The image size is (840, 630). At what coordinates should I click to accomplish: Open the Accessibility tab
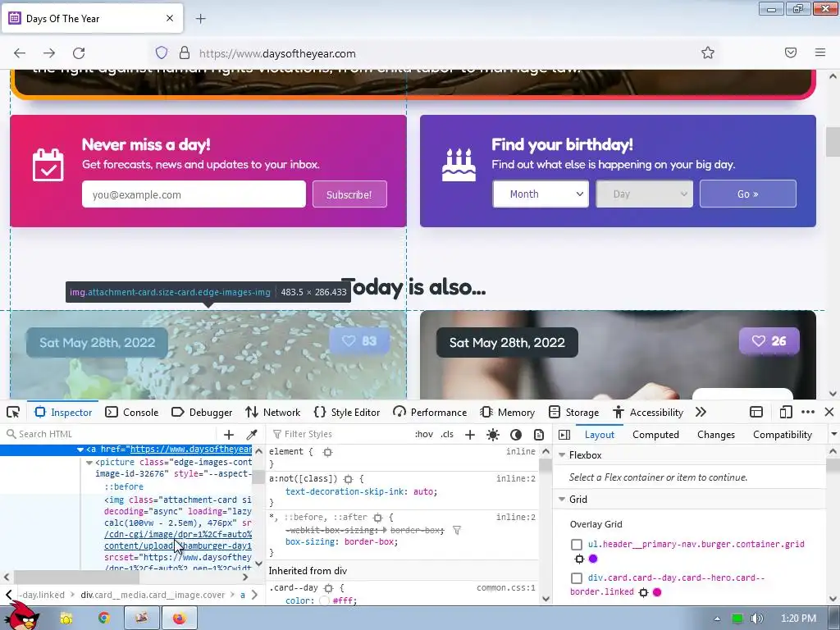click(x=648, y=412)
